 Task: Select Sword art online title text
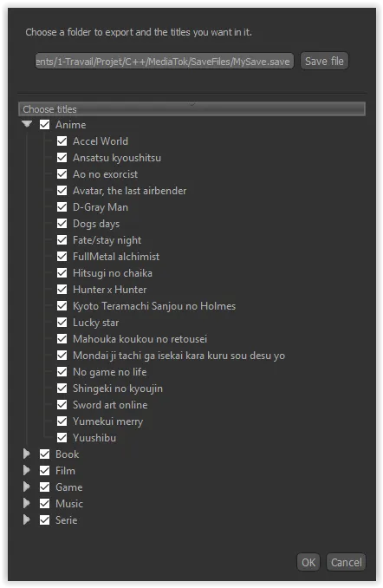tap(110, 405)
